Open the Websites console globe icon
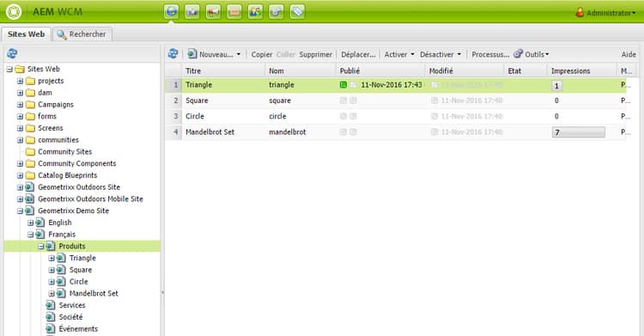The height and width of the screenshot is (336, 644). click(172, 11)
